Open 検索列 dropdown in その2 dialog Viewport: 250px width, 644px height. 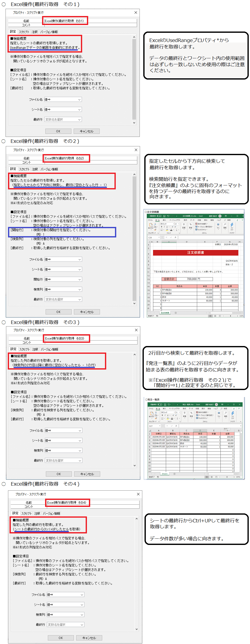point(63,289)
